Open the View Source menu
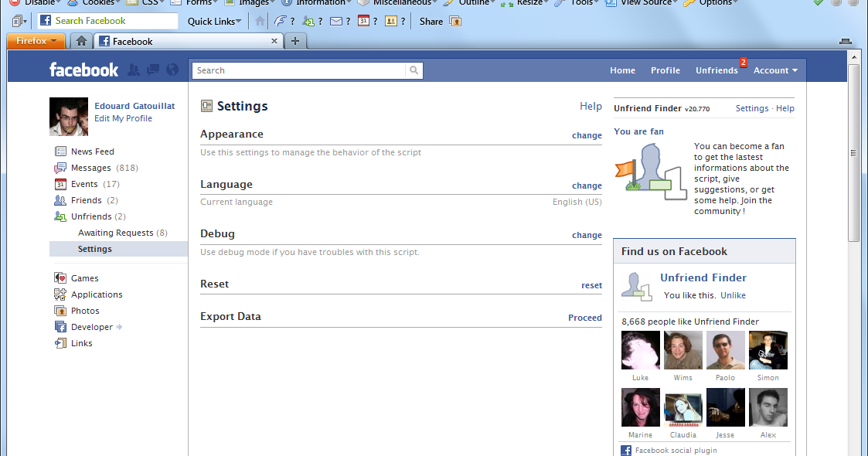 coord(645,3)
